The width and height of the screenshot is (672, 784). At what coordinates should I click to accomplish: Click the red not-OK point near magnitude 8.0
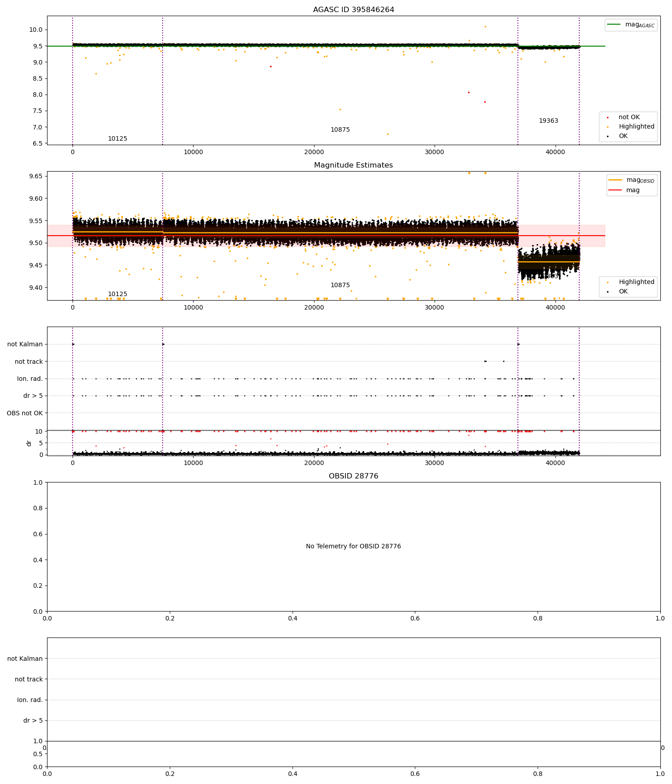469,92
